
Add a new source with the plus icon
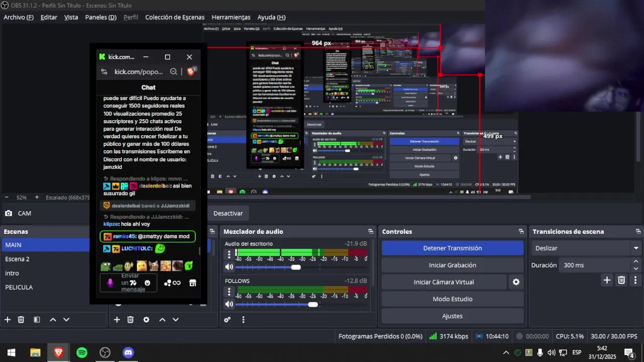coord(117,319)
